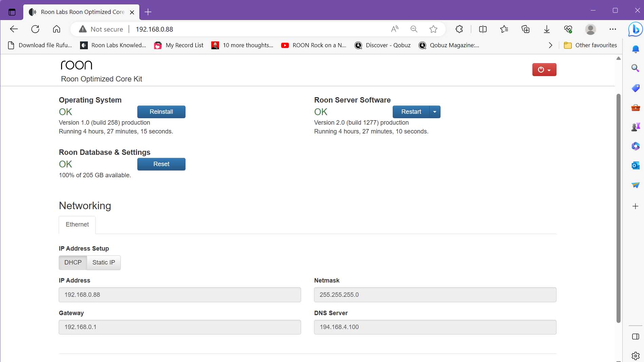The image size is (644, 362).
Task: Open the user profile avatar
Action: pos(590,29)
